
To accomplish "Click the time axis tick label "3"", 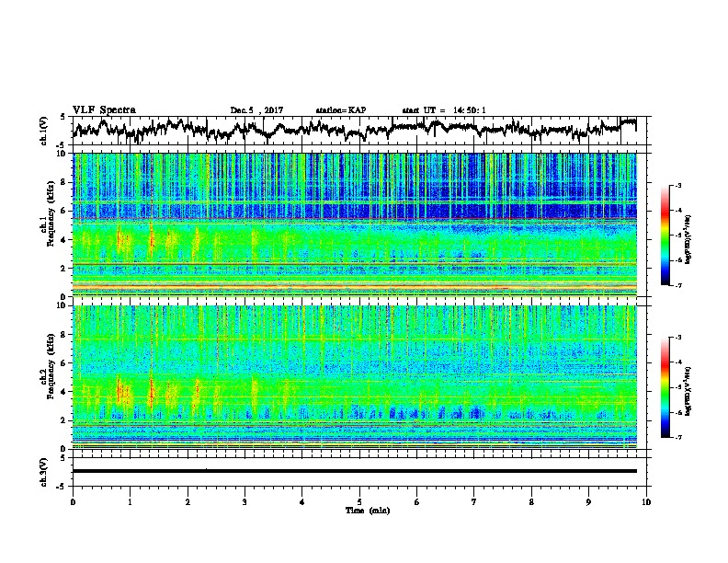I will [245, 502].
